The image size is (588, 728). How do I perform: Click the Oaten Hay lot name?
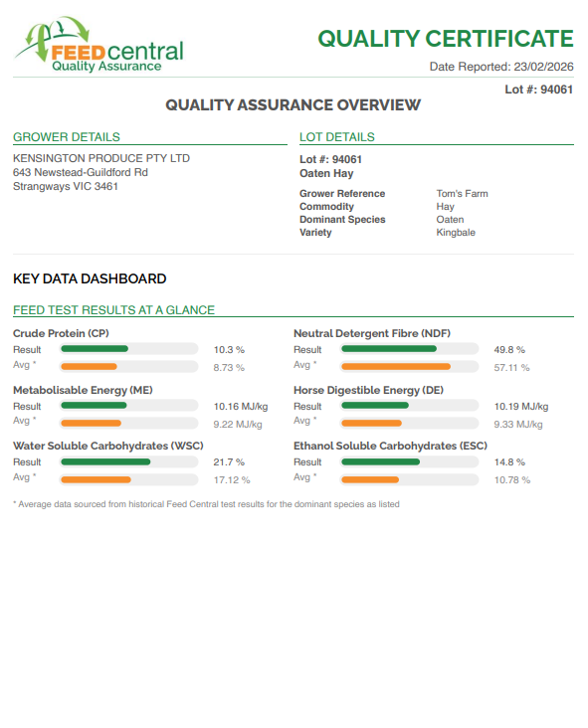click(326, 173)
